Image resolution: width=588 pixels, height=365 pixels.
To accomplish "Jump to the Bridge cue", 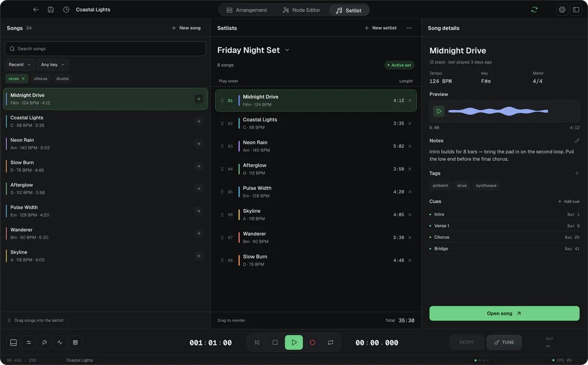I will (x=504, y=249).
